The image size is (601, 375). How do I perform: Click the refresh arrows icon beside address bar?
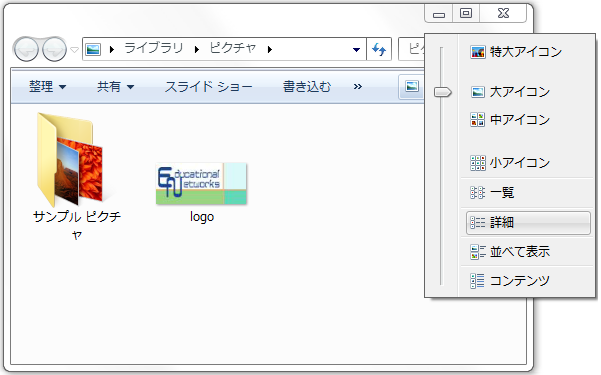(x=379, y=49)
